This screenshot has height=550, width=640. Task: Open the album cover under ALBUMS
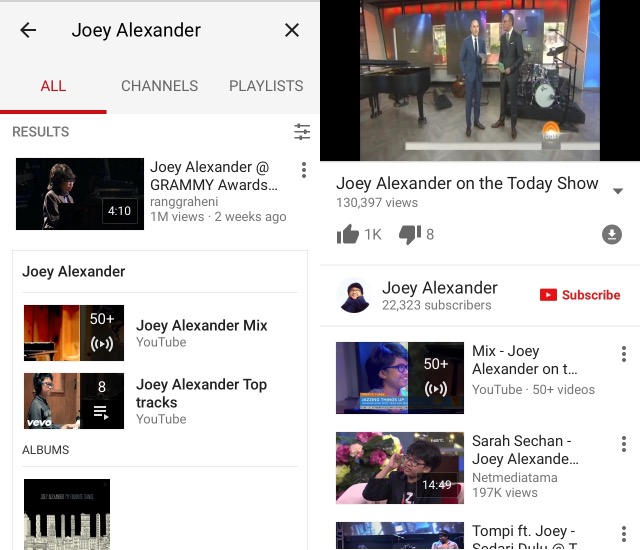(x=67, y=514)
